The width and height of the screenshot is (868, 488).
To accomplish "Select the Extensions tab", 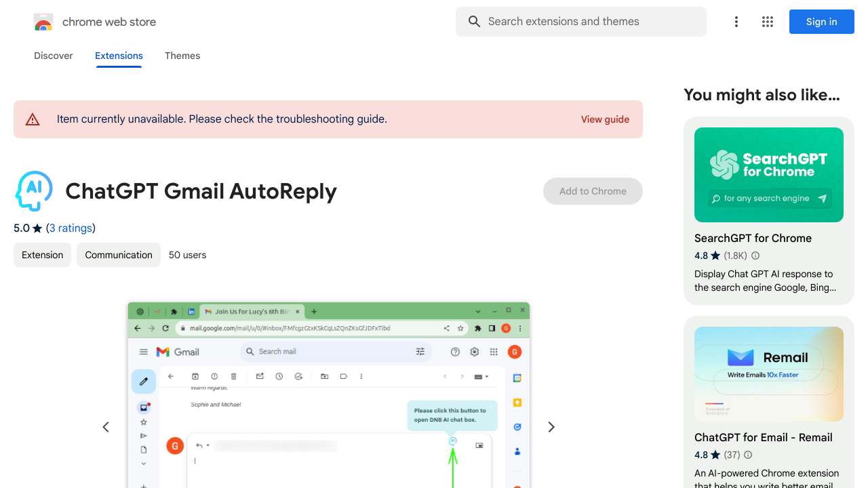I will [x=119, y=56].
